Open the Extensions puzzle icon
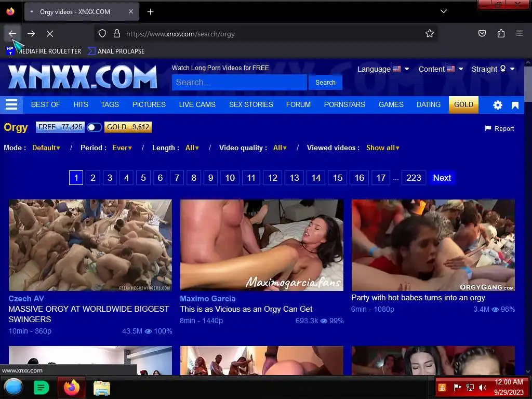The height and width of the screenshot is (399, 532). [501, 33]
